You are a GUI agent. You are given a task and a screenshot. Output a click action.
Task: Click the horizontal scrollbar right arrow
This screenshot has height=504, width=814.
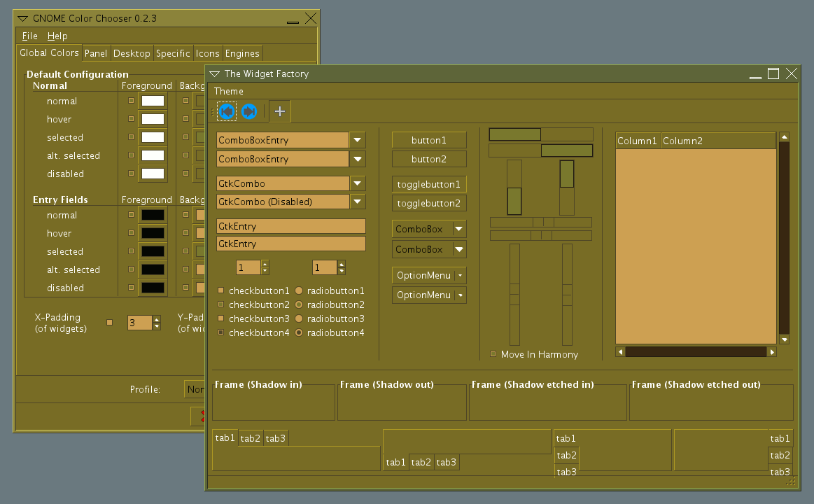click(772, 352)
